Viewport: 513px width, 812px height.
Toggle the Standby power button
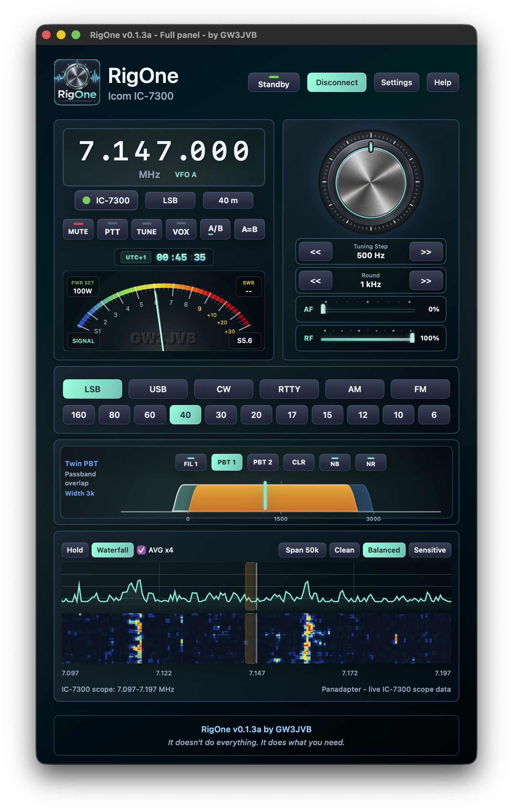coord(274,82)
